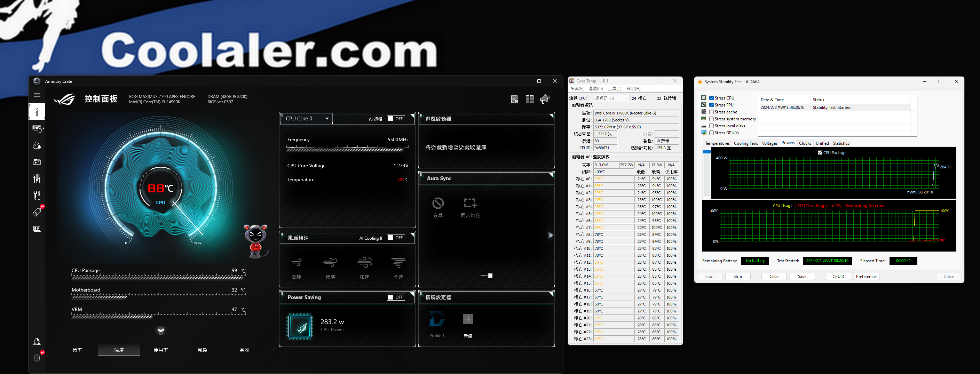Uncheck Stress FPU in AIDA64

tap(711, 105)
